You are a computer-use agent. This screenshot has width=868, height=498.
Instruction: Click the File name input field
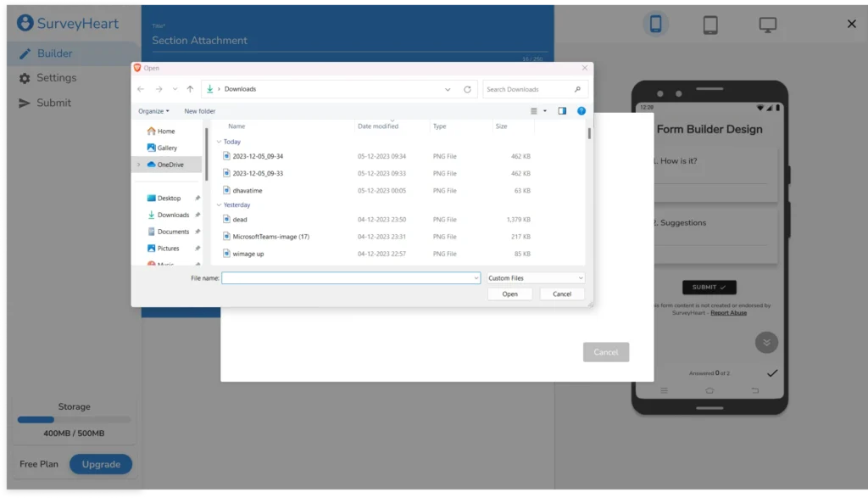pos(349,278)
